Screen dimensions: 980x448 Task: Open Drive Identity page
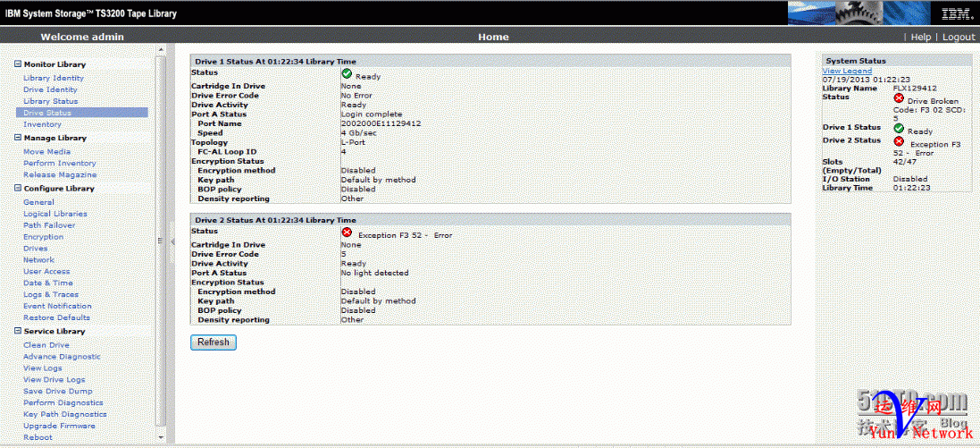[50, 89]
